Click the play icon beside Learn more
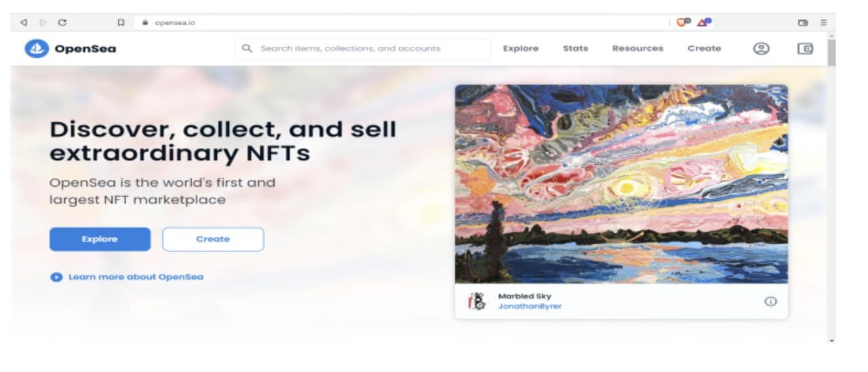 click(56, 277)
